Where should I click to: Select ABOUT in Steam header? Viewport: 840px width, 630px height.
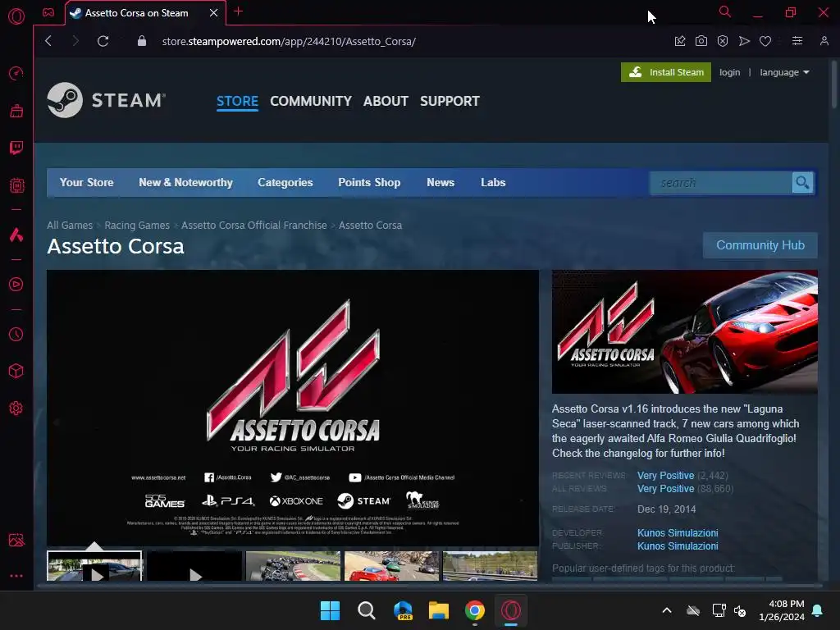click(x=386, y=101)
